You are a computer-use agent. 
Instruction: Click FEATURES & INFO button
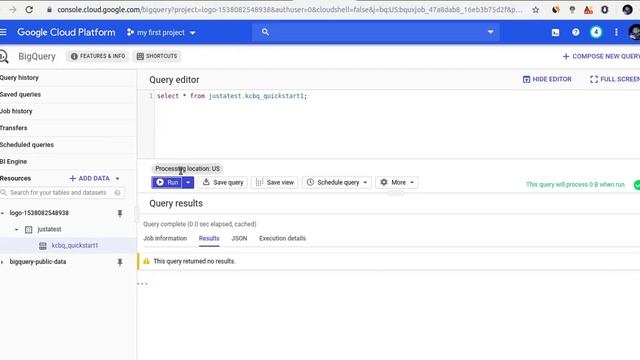pyautogui.click(x=98, y=56)
